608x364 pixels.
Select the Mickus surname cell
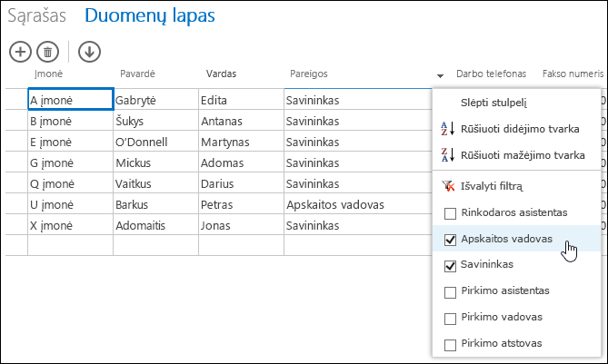(x=156, y=162)
